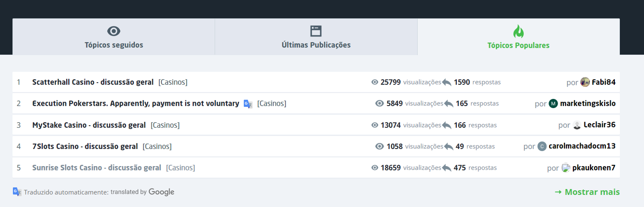Click Google Translate icon beside Execution Pokerstars topic
This screenshot has width=644, height=207.
[248, 104]
